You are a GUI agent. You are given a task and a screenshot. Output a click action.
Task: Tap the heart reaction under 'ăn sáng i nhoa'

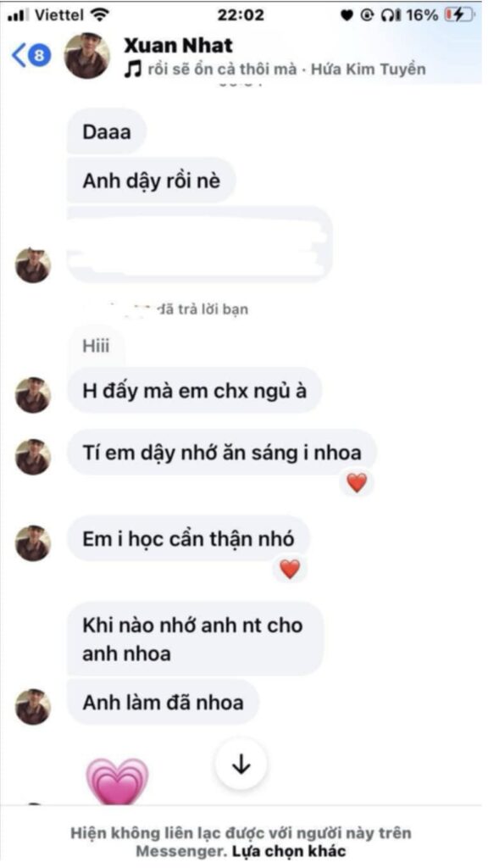[357, 482]
